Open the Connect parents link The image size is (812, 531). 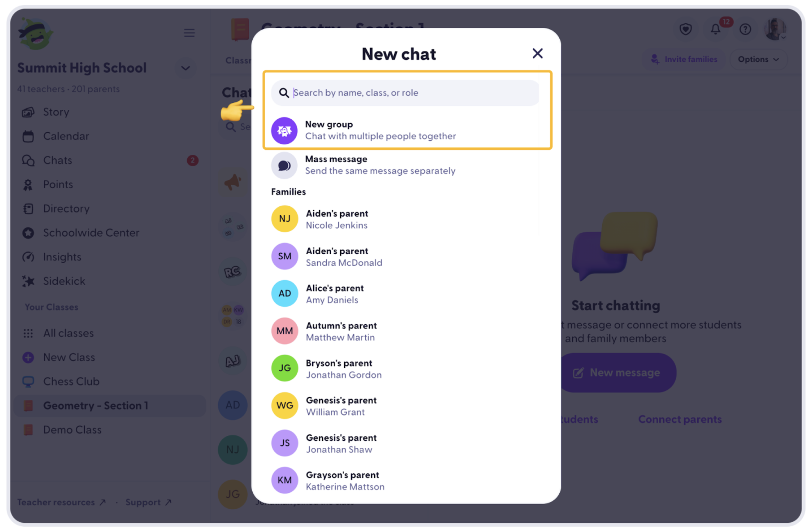(x=680, y=419)
